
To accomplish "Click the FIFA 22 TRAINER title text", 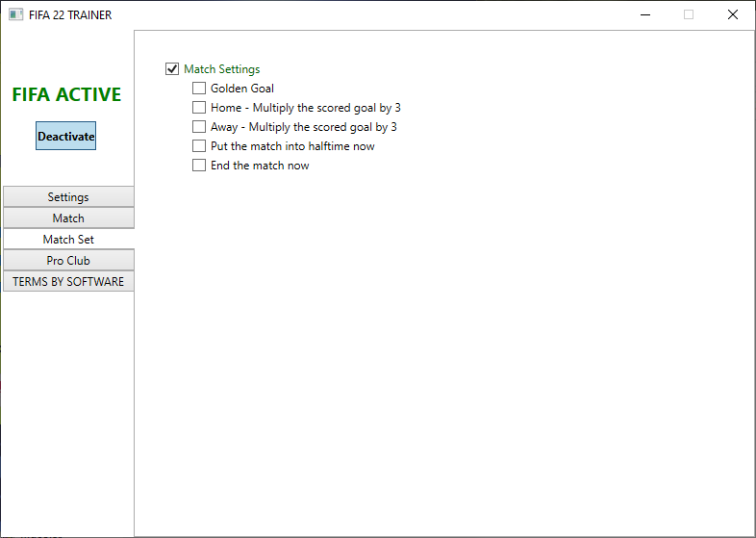I will (x=70, y=15).
